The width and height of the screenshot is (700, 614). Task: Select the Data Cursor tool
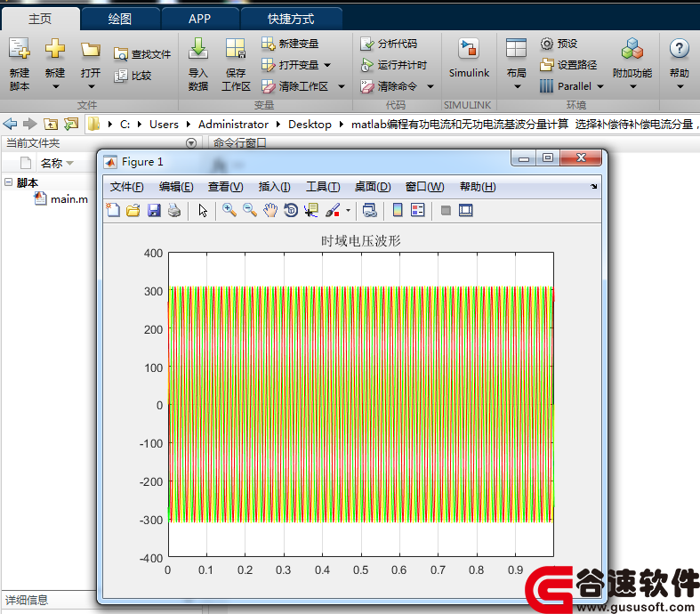(x=311, y=210)
